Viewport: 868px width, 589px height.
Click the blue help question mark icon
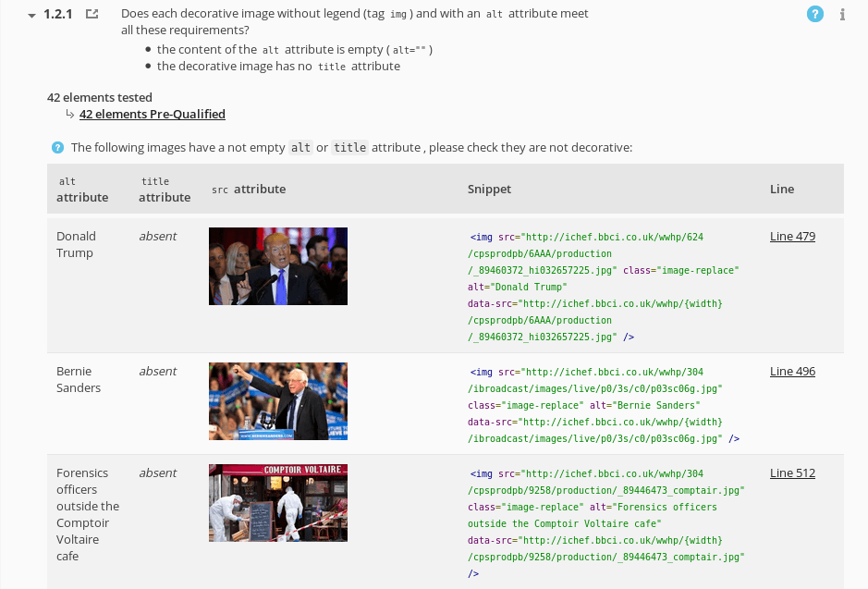click(814, 14)
